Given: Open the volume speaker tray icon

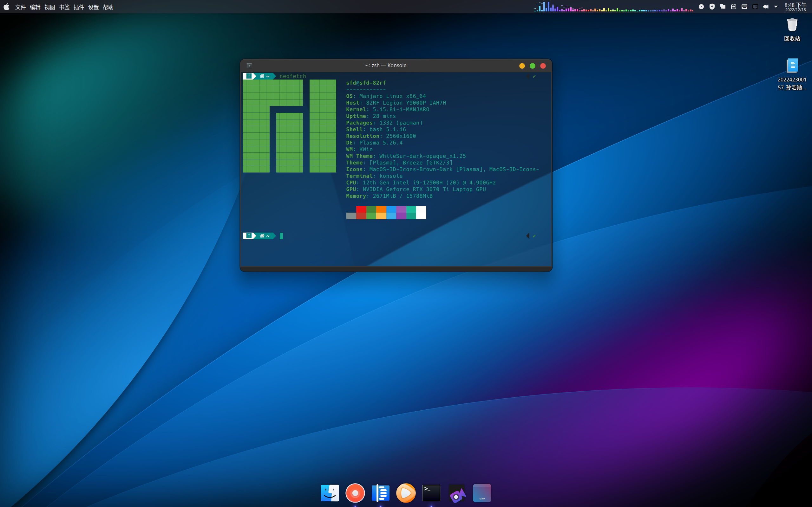Looking at the screenshot, I should click(766, 7).
